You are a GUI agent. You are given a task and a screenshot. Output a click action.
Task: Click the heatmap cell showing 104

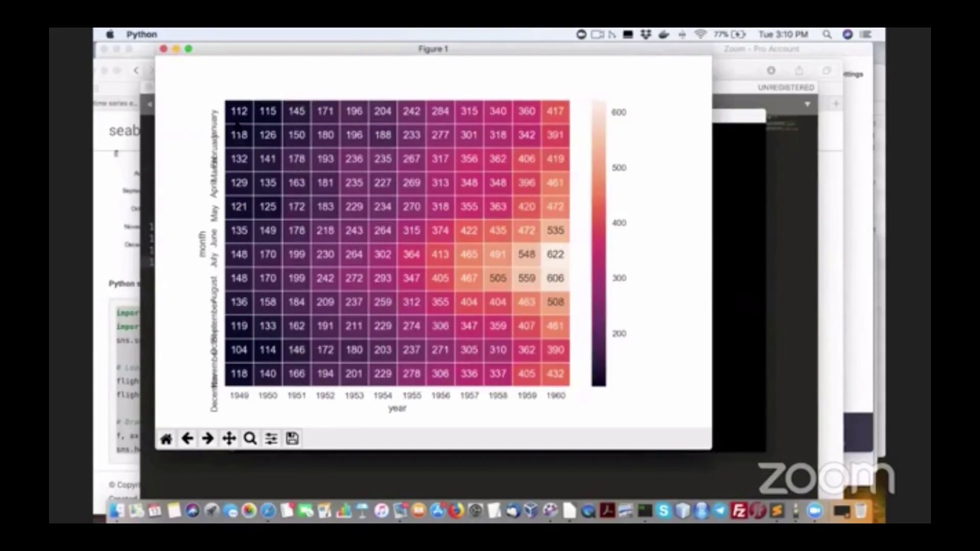239,350
